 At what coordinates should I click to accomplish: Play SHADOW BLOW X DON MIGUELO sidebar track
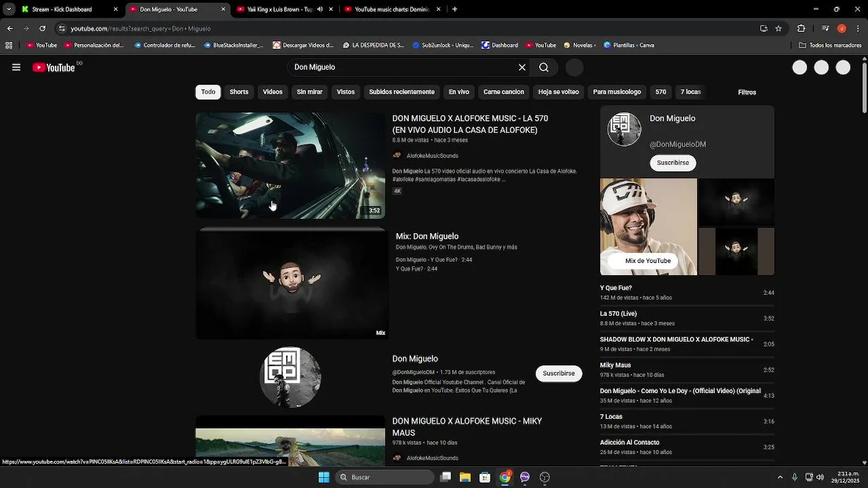(x=687, y=344)
